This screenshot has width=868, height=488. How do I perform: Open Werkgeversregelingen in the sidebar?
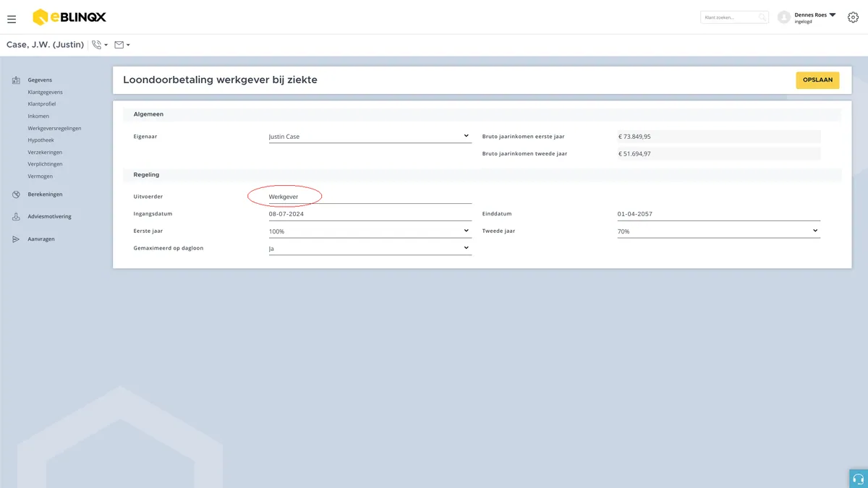54,129
